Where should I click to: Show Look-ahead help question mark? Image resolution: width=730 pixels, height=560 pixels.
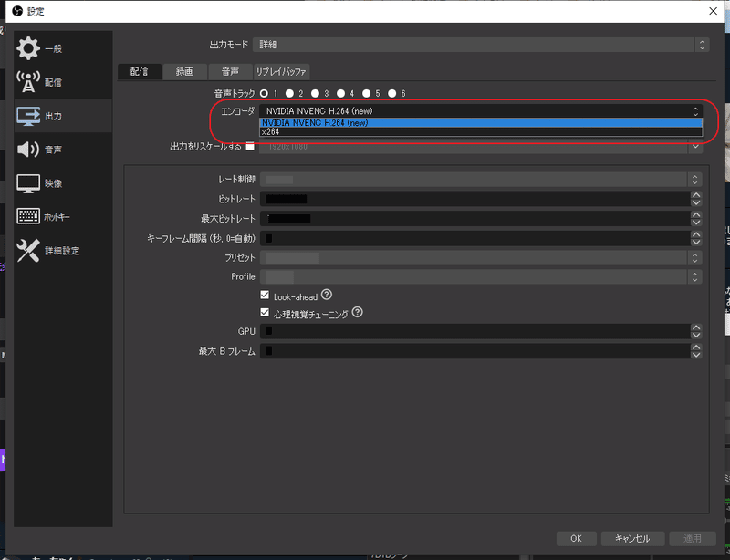[327, 295]
